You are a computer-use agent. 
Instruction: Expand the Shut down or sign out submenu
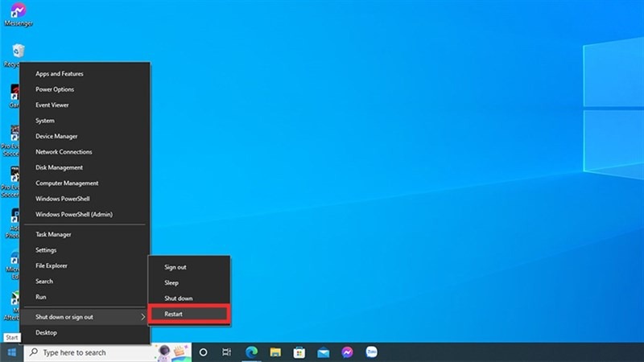(85, 317)
